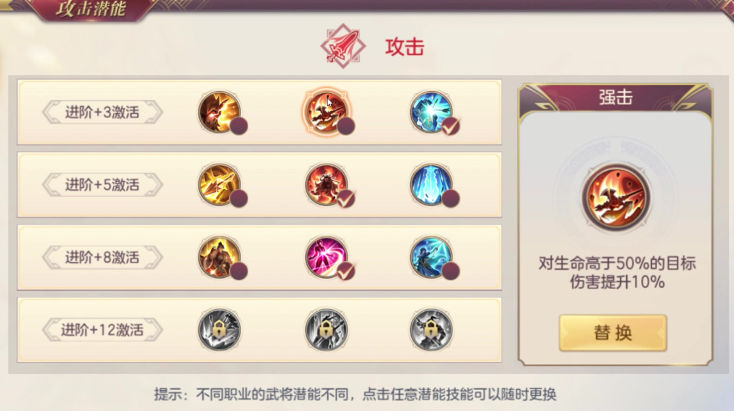Select the golden spear skill in 进阶+5激活 row

click(x=219, y=184)
